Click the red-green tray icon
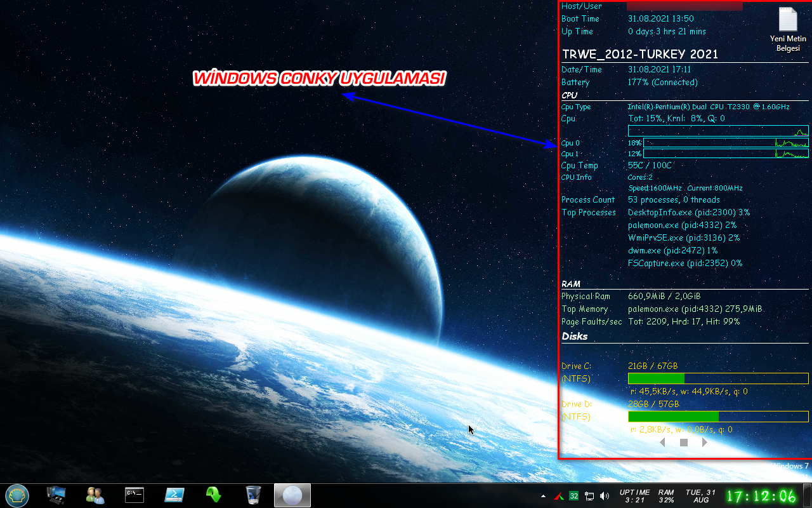 (x=559, y=496)
